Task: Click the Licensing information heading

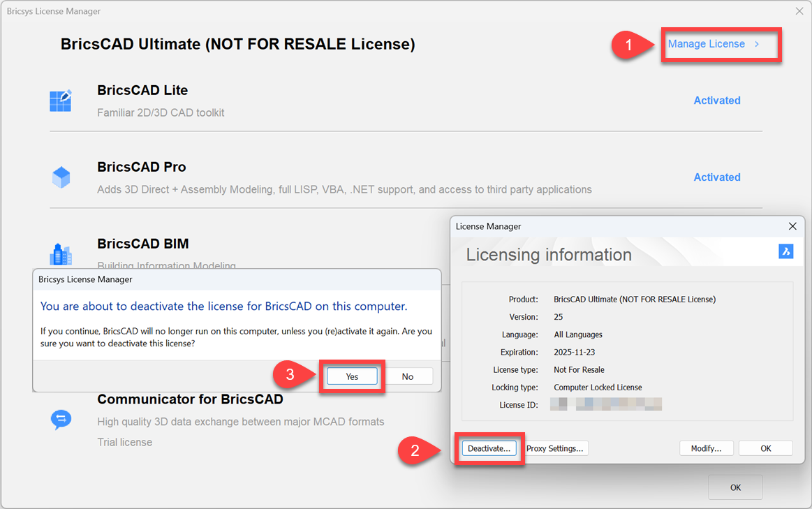Action: click(548, 255)
